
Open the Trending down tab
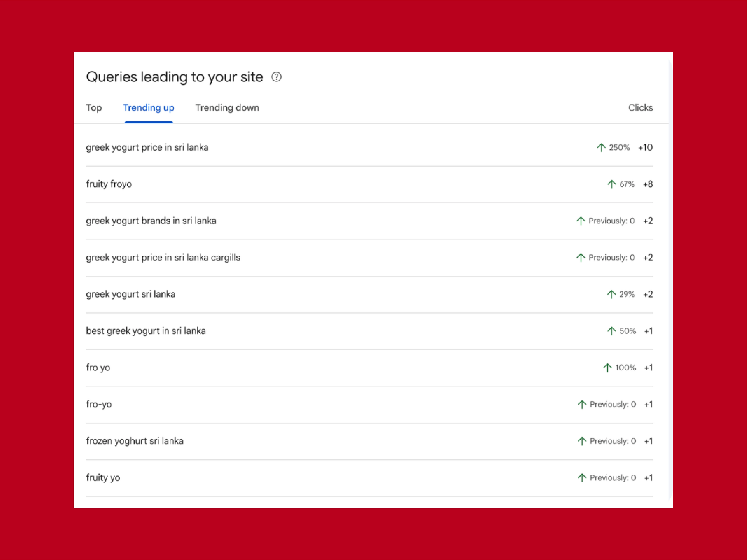227,108
